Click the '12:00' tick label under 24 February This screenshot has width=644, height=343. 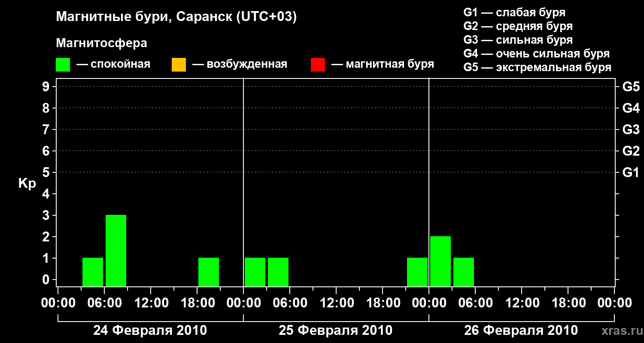coord(151,303)
